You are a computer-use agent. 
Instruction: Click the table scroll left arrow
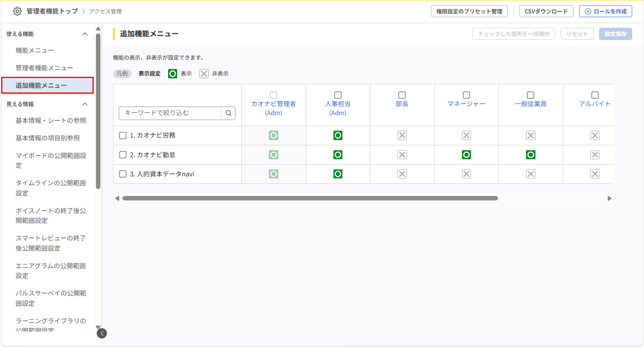pyautogui.click(x=117, y=198)
